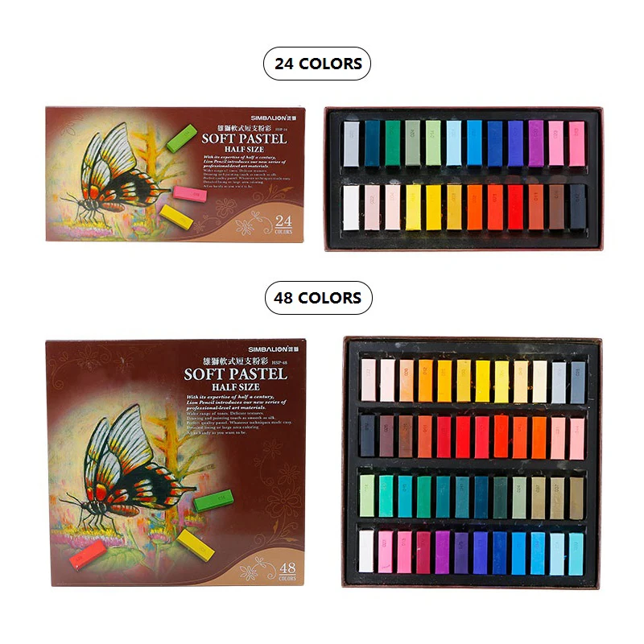Select the 48 COLORS option label
The height and width of the screenshot is (644, 644).
pos(318,298)
